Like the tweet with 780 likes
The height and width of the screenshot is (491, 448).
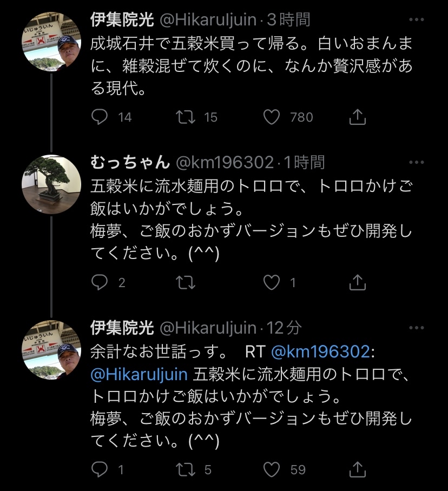coord(271,117)
